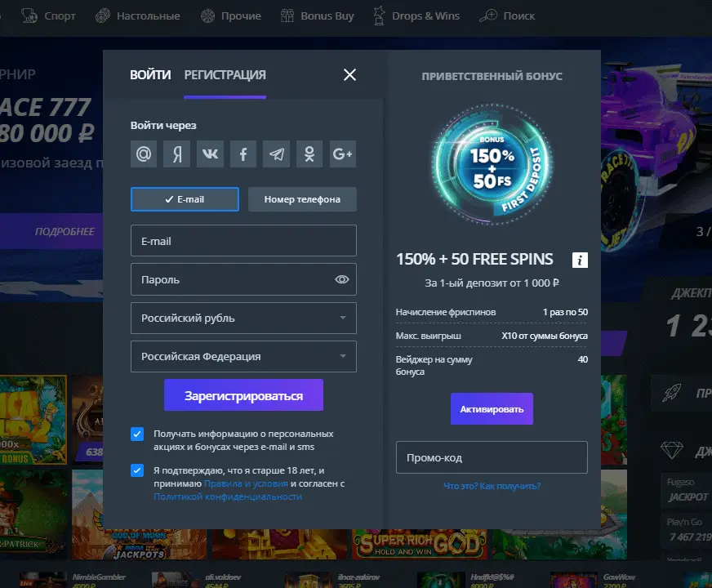The width and height of the screenshot is (712, 588).
Task: Click the email (@) login icon
Action: point(144,154)
